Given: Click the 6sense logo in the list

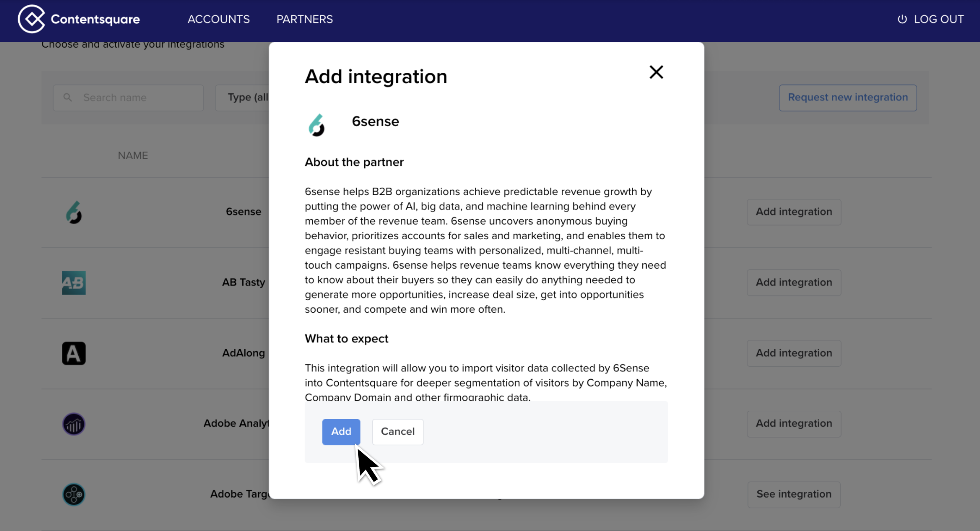Looking at the screenshot, I should click(74, 212).
